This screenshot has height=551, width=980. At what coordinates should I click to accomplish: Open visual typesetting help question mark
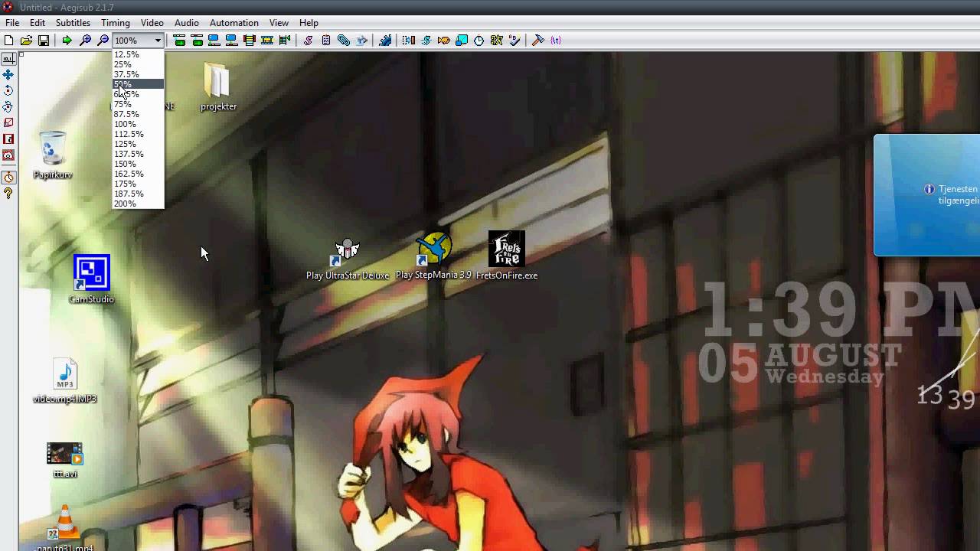pyautogui.click(x=8, y=194)
